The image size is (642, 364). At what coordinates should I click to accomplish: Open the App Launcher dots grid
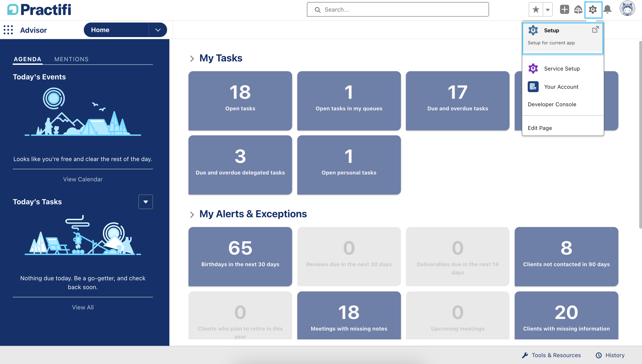pyautogui.click(x=8, y=30)
